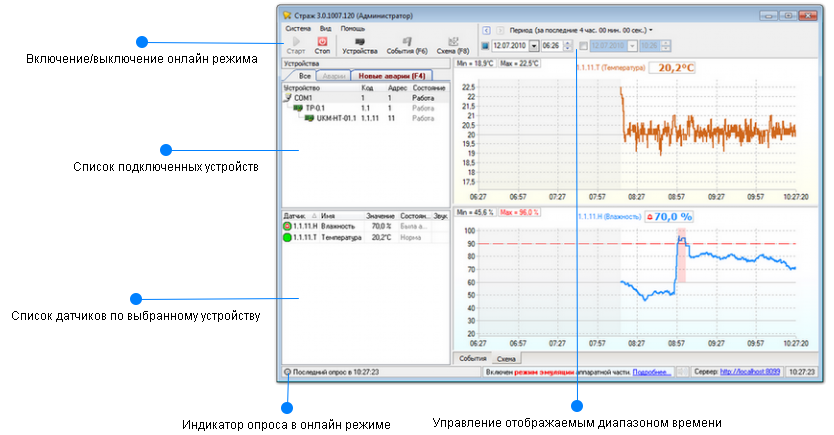This screenshot has height=435, width=834.
Task: Sort by the Имя column header
Action: coord(341,216)
